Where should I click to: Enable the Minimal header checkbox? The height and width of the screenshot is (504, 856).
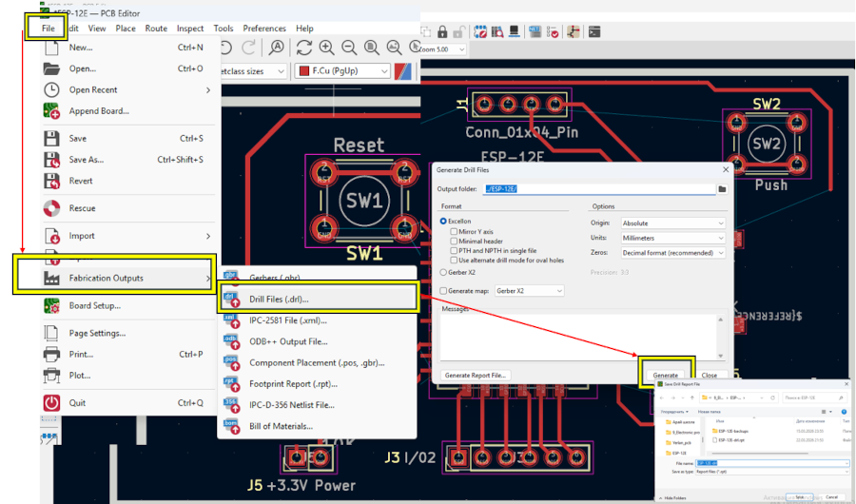(454, 241)
